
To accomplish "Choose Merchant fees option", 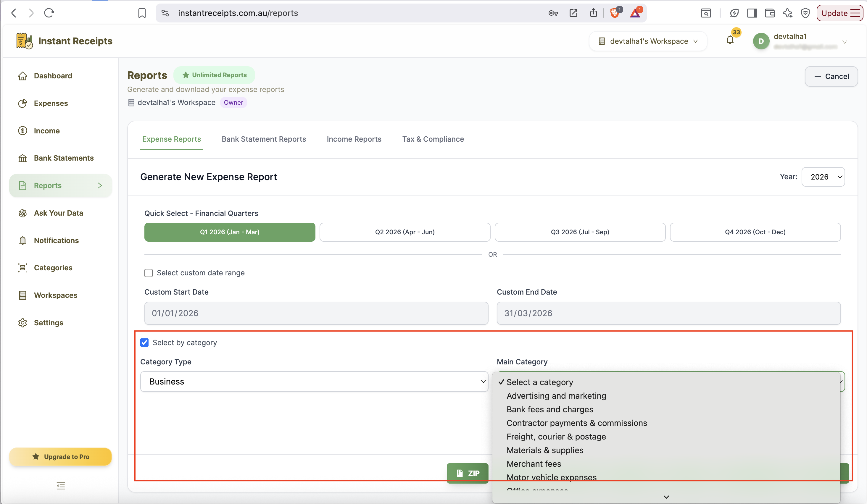I will [x=666, y=464].
